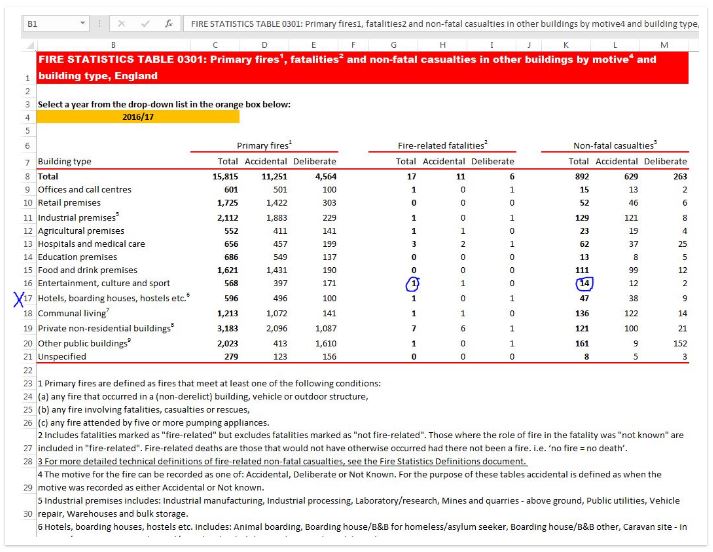Select row 21 header
Screen dimensions: 713x552
(x=28, y=357)
